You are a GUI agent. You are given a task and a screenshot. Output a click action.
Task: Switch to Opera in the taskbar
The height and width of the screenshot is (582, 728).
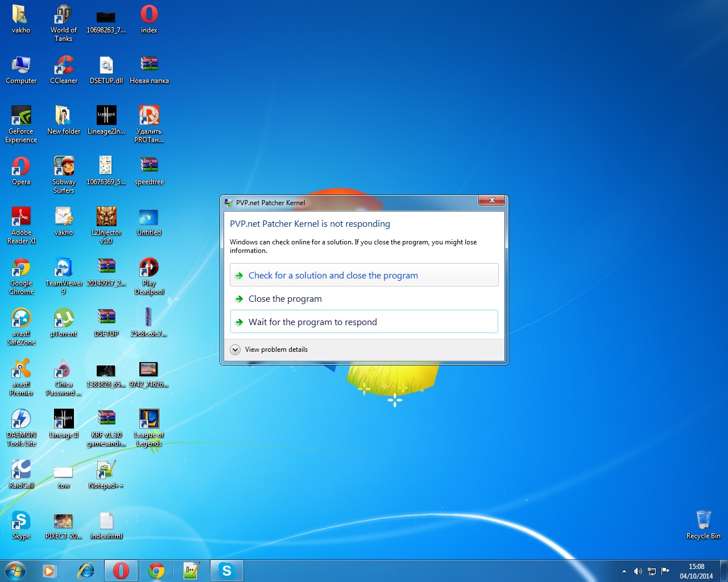121,571
